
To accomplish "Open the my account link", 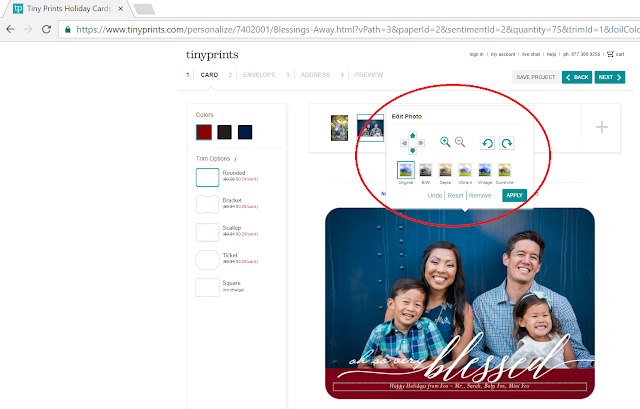I will click(503, 54).
